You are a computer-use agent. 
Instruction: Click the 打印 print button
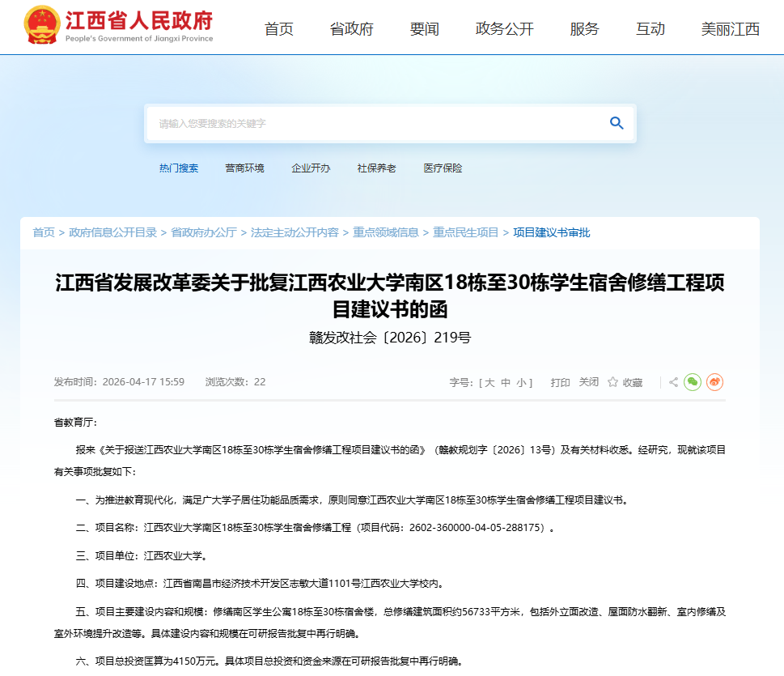click(x=561, y=382)
